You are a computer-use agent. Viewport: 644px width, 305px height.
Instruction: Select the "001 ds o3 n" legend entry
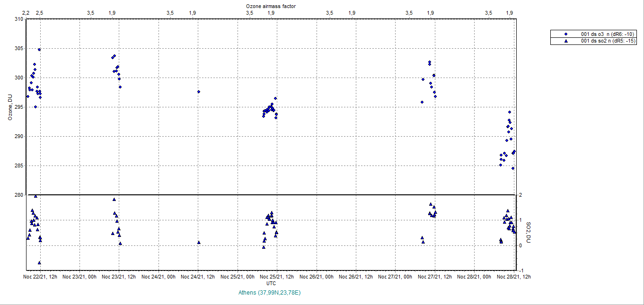point(607,34)
